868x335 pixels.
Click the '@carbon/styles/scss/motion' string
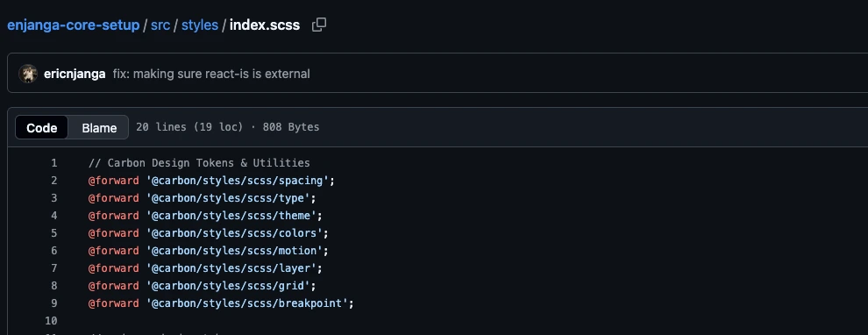tap(235, 251)
